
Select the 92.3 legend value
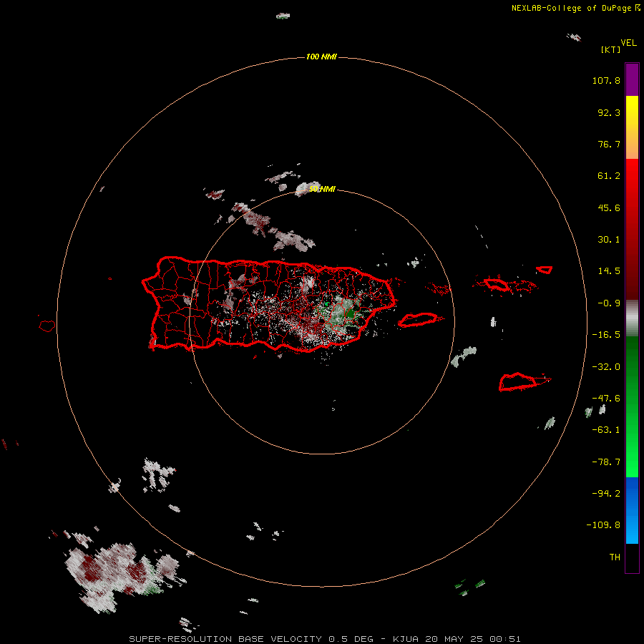click(609, 112)
